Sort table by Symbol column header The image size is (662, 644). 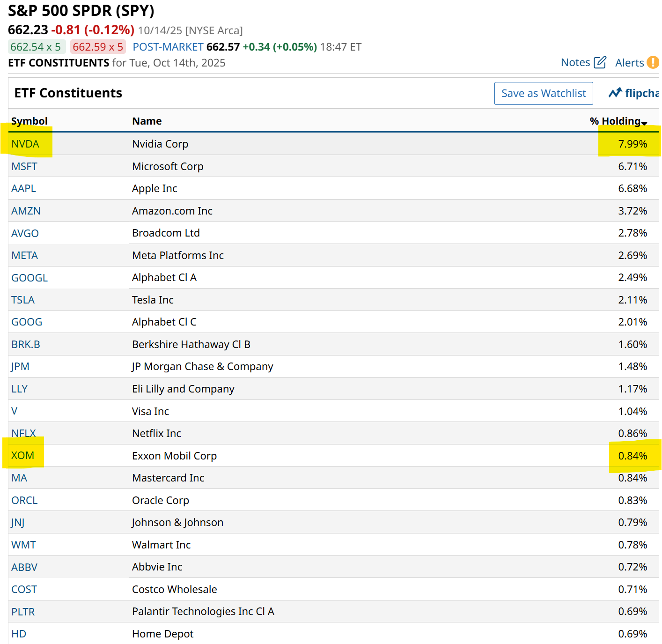click(29, 121)
